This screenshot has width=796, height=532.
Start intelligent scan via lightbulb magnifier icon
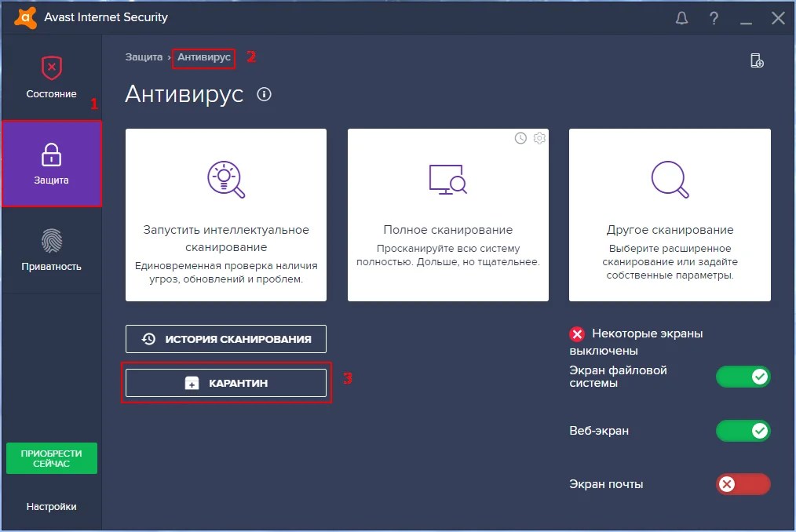click(x=226, y=179)
